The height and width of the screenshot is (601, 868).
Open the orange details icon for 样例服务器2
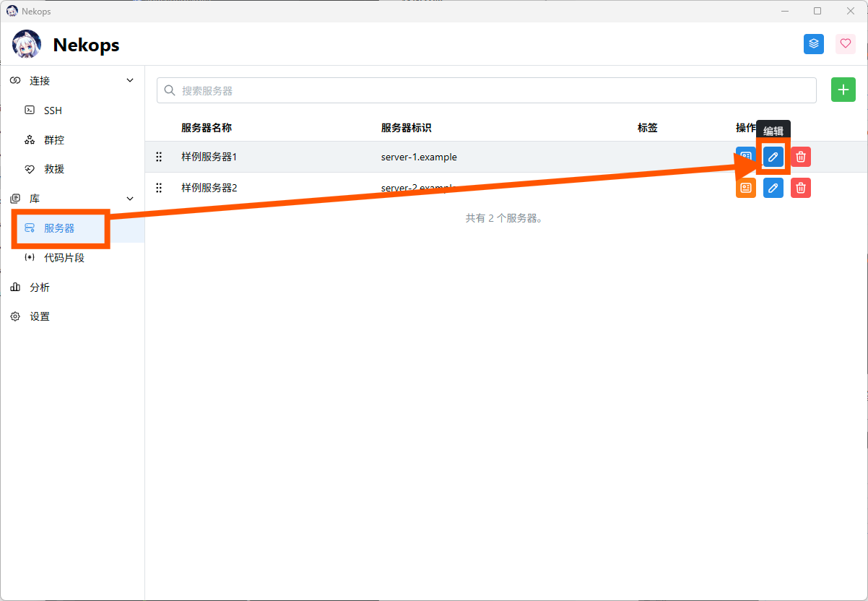point(745,188)
